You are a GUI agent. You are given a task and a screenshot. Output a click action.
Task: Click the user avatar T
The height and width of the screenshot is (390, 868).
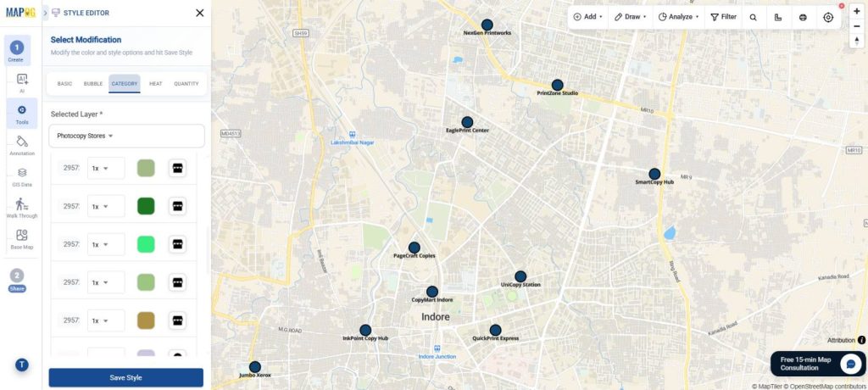(21, 365)
